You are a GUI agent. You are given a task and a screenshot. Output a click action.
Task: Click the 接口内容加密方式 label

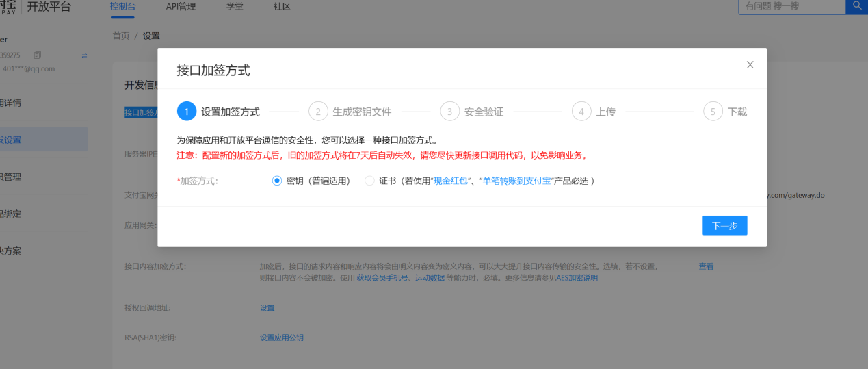[155, 266]
